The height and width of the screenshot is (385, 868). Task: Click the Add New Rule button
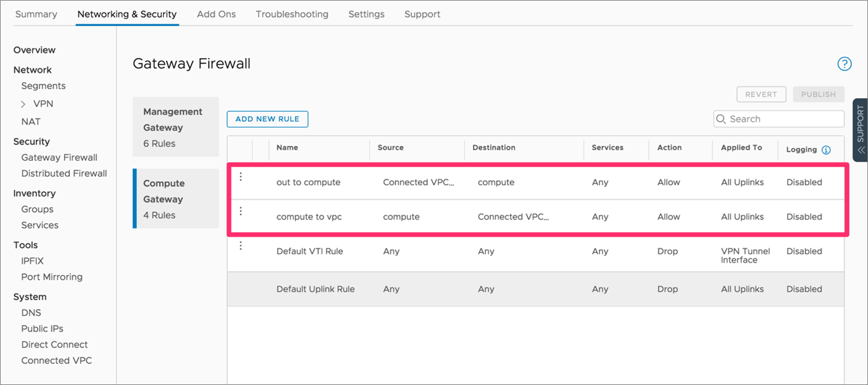point(267,119)
